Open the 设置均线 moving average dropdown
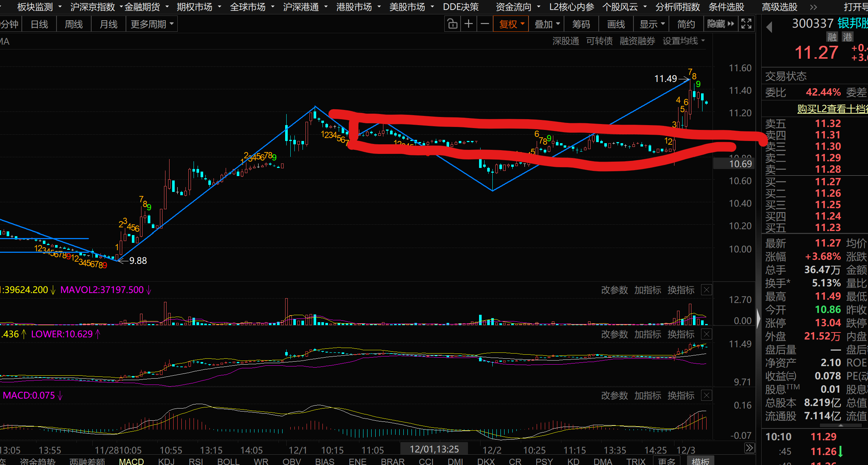The width and height of the screenshot is (868, 465). 683,41
